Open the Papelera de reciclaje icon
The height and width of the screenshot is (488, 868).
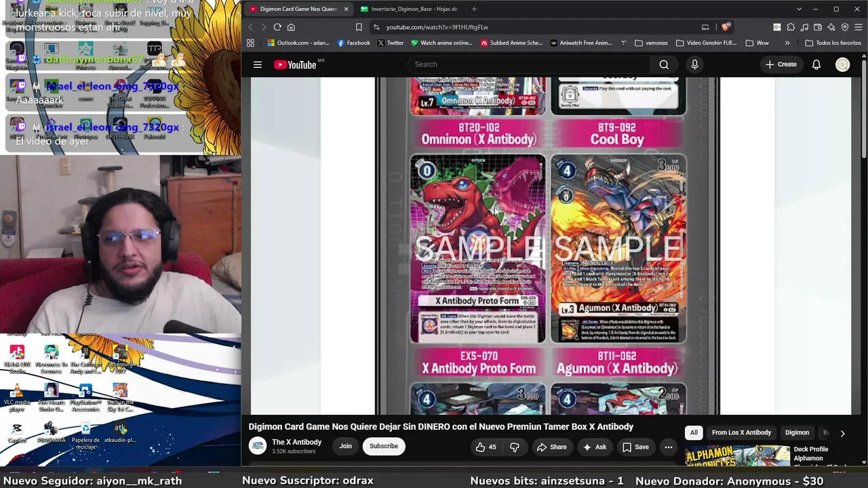tap(85, 435)
